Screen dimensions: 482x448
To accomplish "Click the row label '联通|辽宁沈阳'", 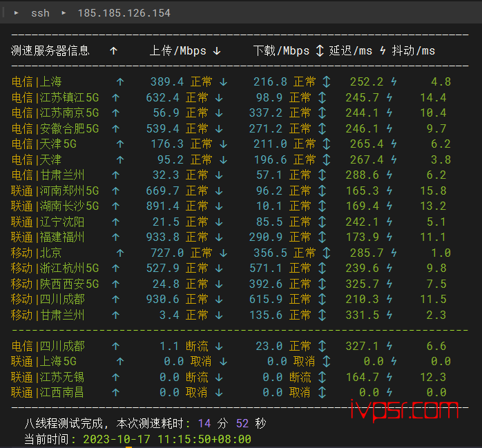I will coord(48,222).
